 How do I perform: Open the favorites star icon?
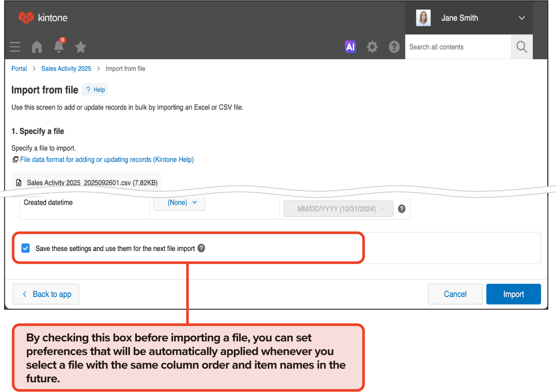click(x=81, y=47)
